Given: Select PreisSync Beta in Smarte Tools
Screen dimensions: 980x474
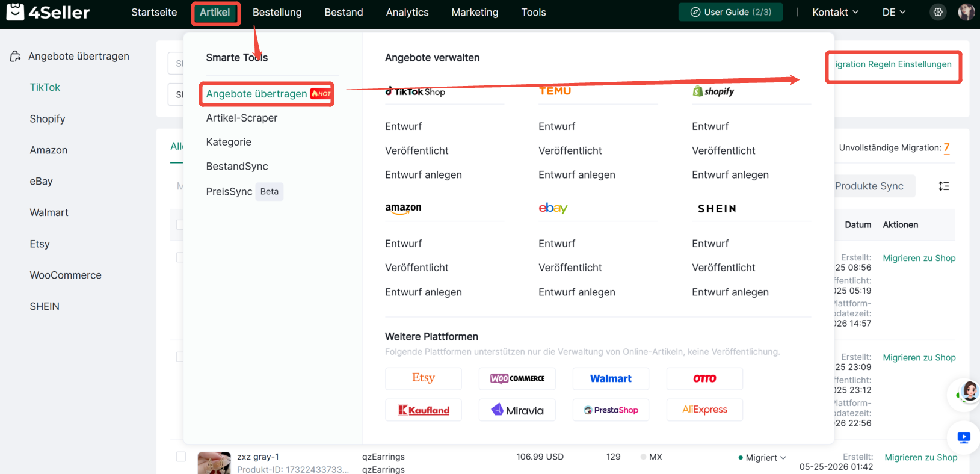Looking at the screenshot, I should click(244, 191).
